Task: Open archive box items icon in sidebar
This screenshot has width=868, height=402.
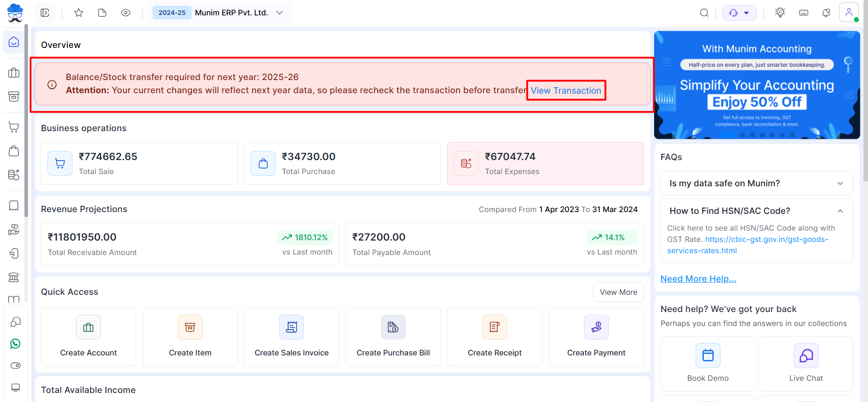Action: pyautogui.click(x=14, y=96)
